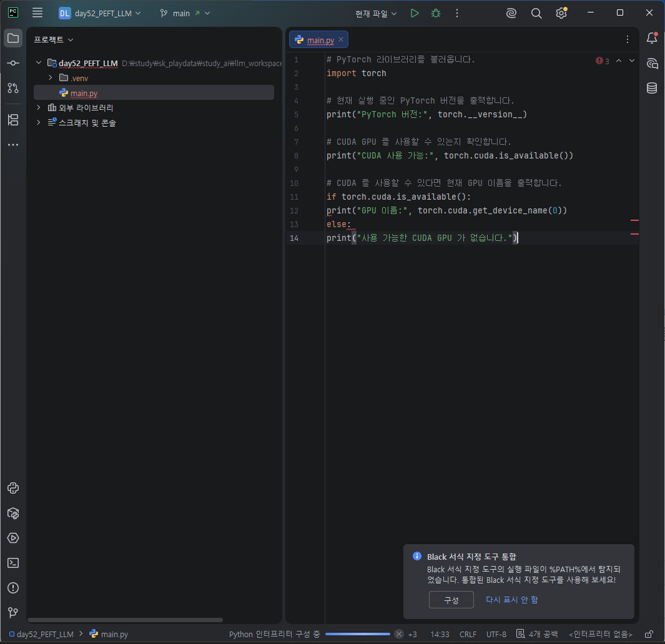
Task: Run the current file
Action: coord(415,13)
